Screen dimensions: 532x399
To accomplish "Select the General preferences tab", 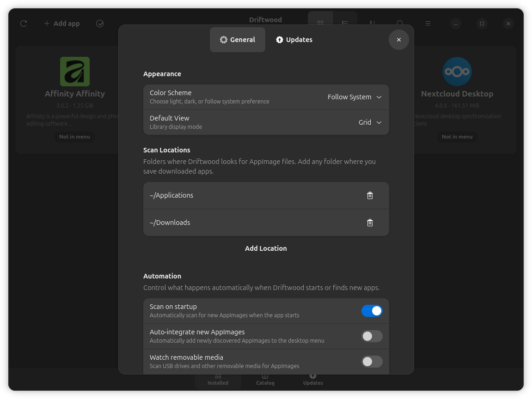I will click(x=238, y=40).
